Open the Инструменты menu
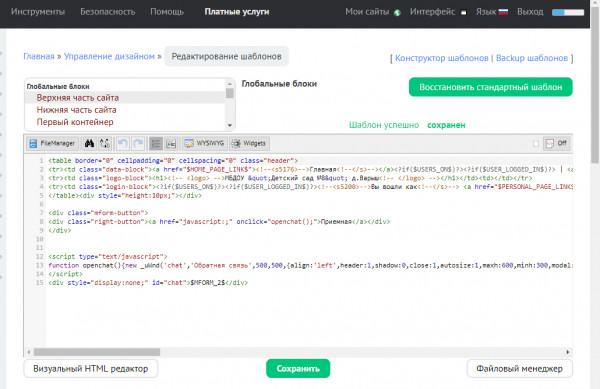600x389 pixels. pyautogui.click(x=38, y=12)
